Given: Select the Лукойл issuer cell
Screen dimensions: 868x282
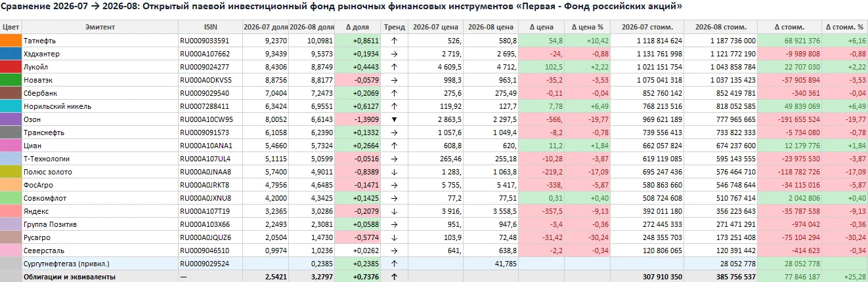Looking at the screenshot, I should click(x=100, y=66).
